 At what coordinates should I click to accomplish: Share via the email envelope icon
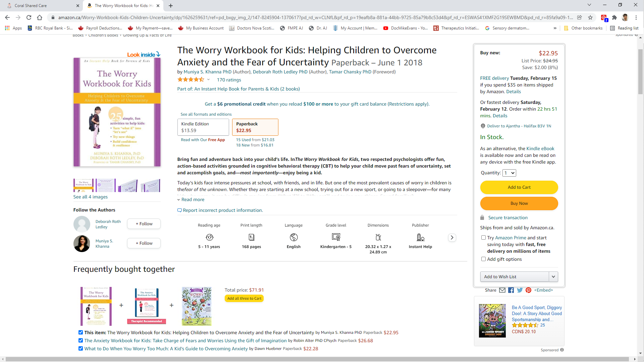pos(502,290)
